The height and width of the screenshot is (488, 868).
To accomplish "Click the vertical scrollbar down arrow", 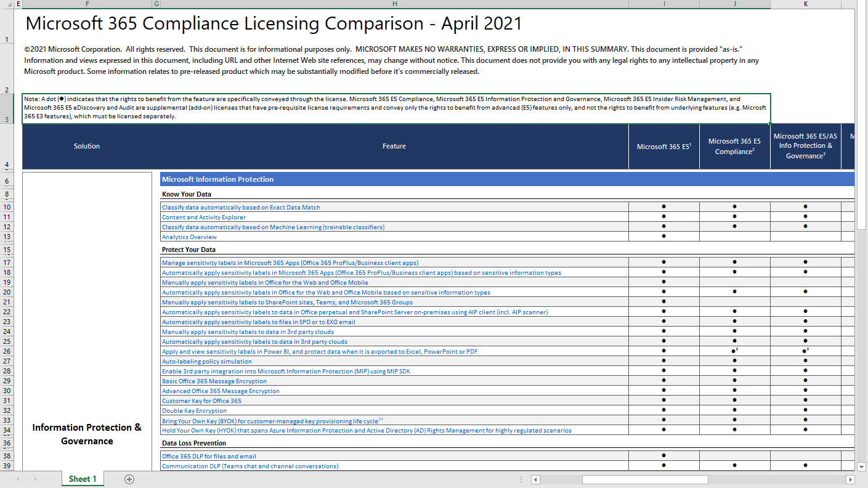I will 861,466.
